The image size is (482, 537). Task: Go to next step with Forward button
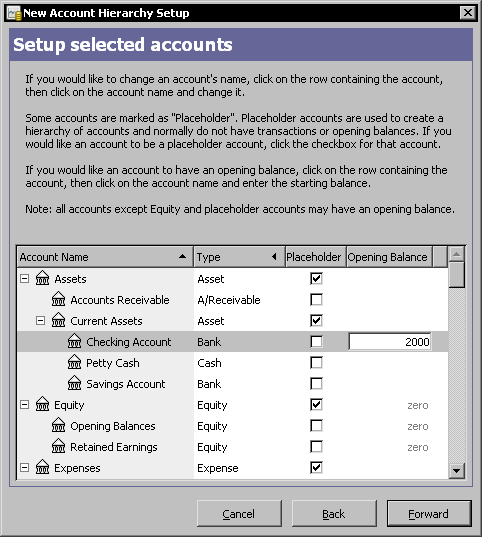(429, 514)
